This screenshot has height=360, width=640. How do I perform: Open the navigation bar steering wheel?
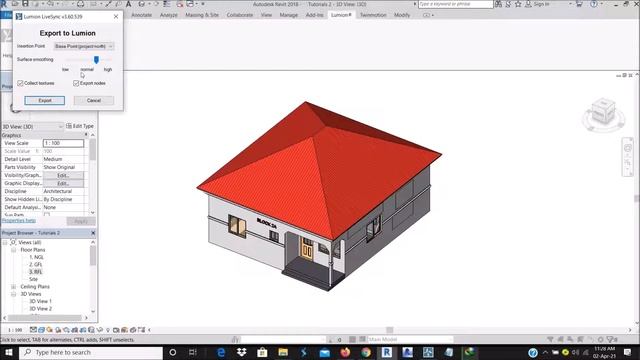(628, 148)
